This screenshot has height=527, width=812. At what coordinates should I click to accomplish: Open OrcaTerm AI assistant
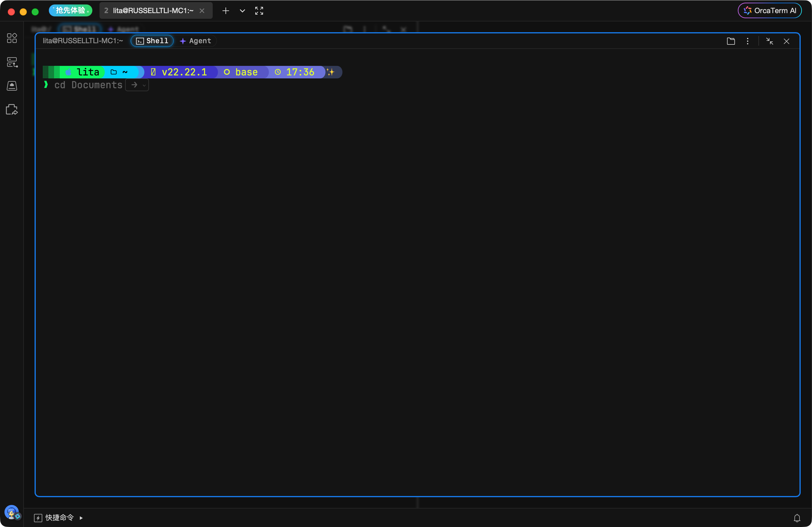[x=769, y=10]
